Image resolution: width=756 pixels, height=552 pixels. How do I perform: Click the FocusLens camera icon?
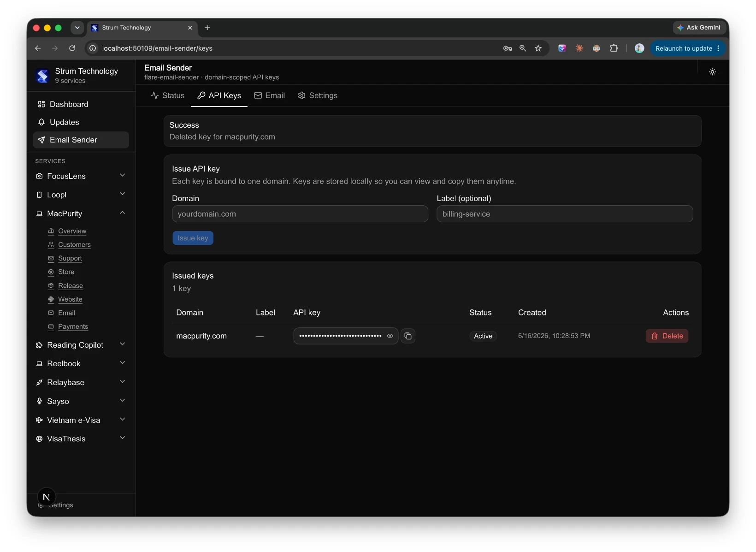(39, 176)
